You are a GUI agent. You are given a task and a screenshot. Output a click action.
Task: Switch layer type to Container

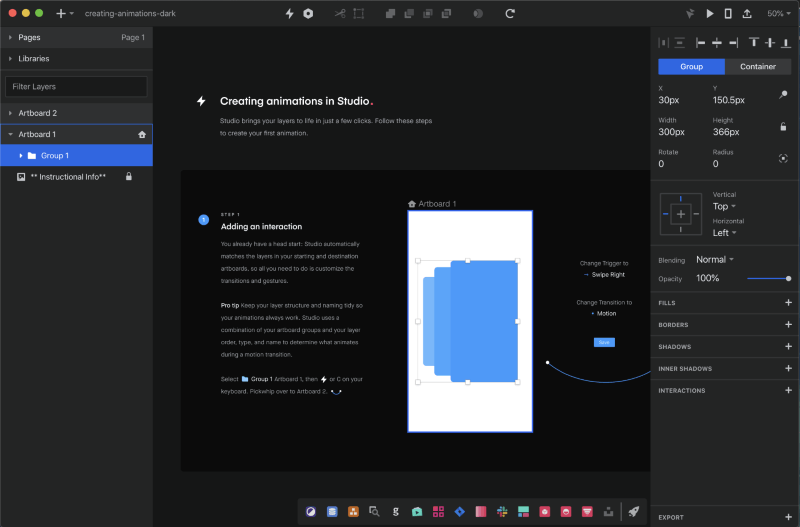coord(758,67)
